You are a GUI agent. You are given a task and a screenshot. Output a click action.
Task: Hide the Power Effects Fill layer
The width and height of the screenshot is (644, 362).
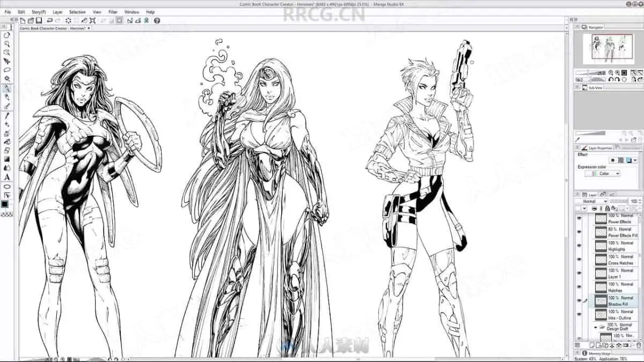(x=579, y=232)
